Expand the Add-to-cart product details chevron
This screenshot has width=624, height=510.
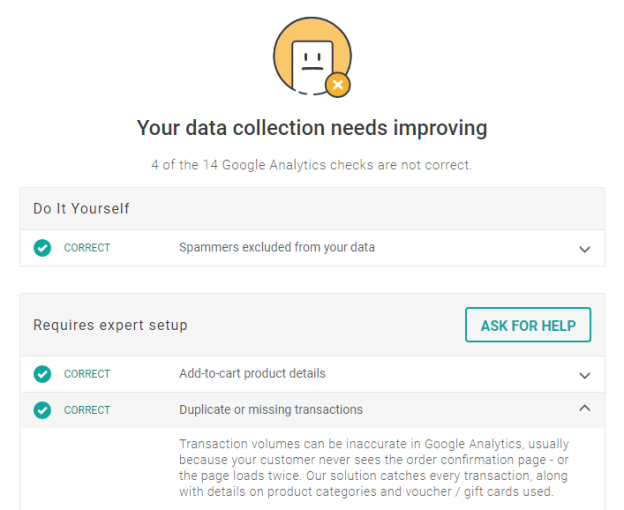[x=585, y=375]
